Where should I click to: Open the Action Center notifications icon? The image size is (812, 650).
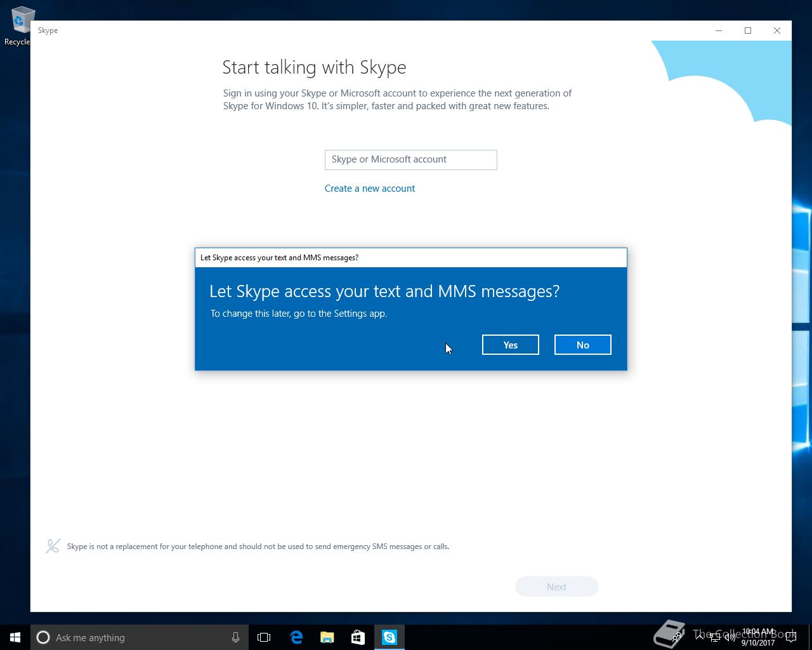[790, 637]
